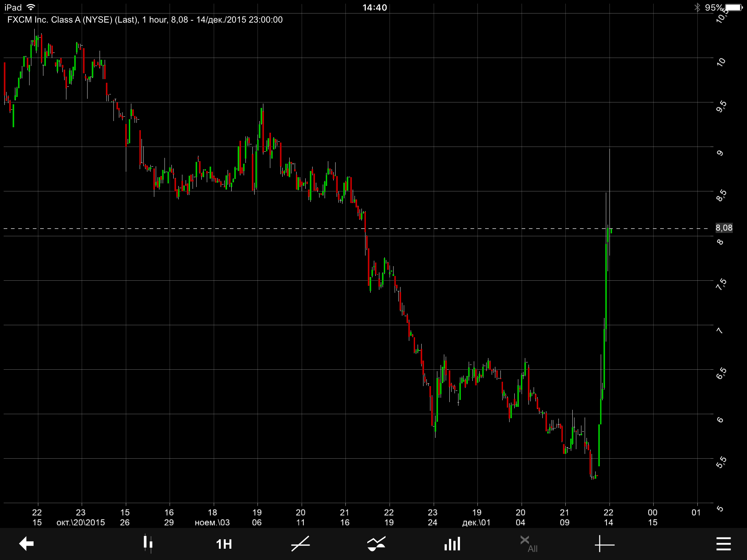Open the hamburger menu
This screenshot has width=747, height=560.
tap(723, 544)
